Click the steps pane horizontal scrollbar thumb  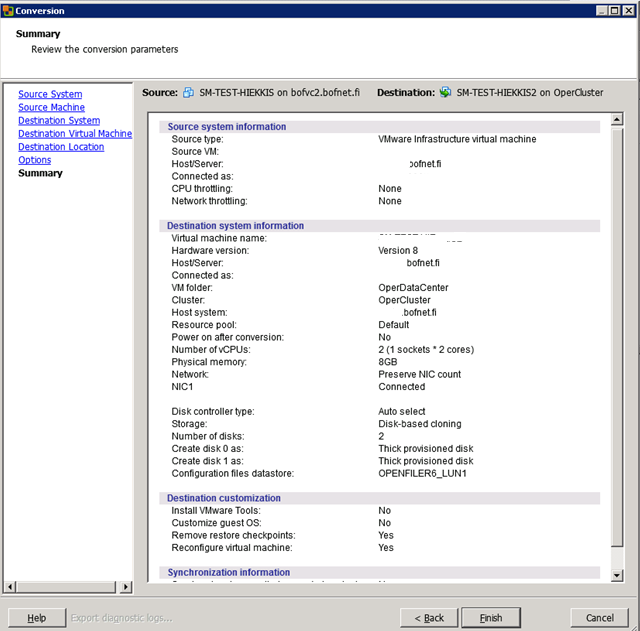coord(66,587)
